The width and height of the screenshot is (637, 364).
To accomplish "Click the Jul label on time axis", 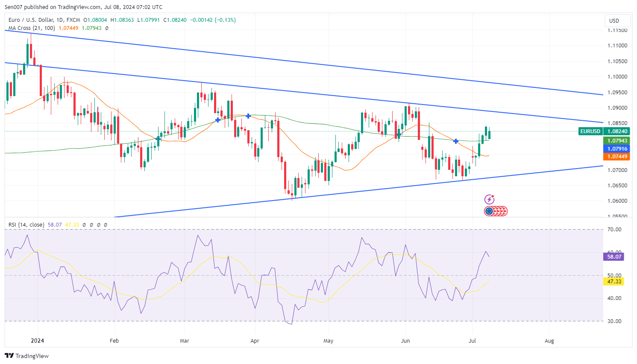I will (x=473, y=341).
